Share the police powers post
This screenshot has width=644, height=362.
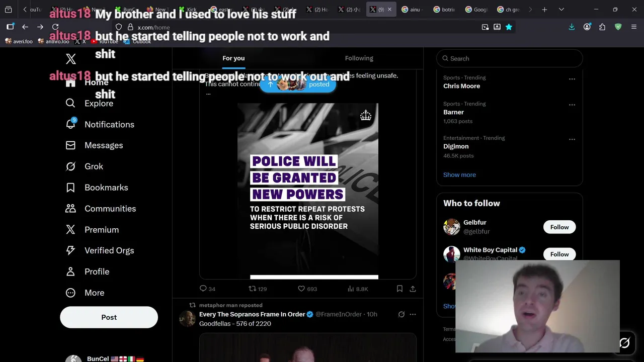[x=413, y=289]
